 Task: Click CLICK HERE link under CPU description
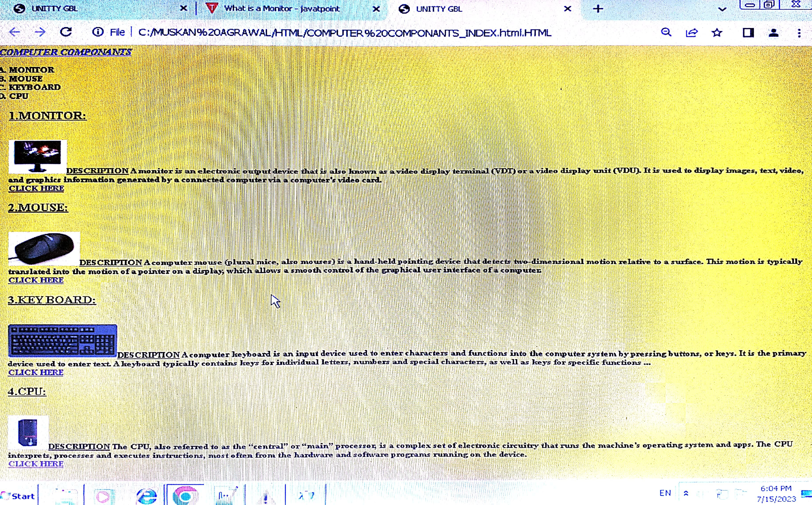click(36, 464)
